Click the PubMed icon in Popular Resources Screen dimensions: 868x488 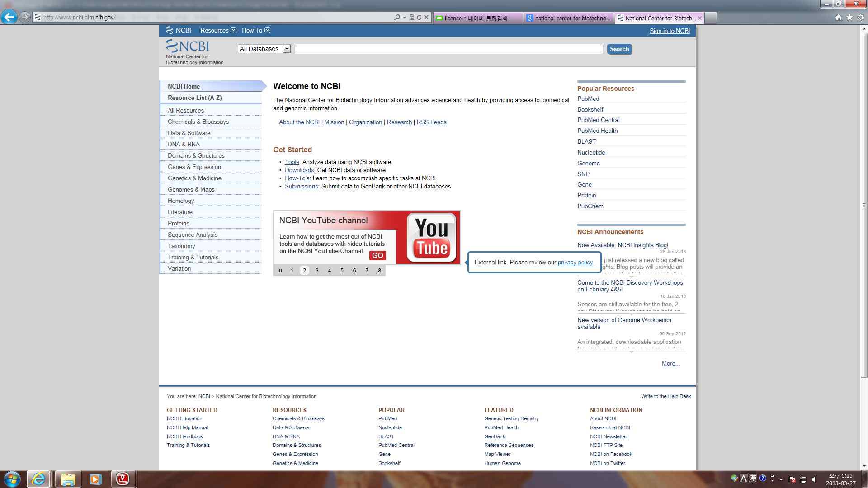pyautogui.click(x=589, y=99)
